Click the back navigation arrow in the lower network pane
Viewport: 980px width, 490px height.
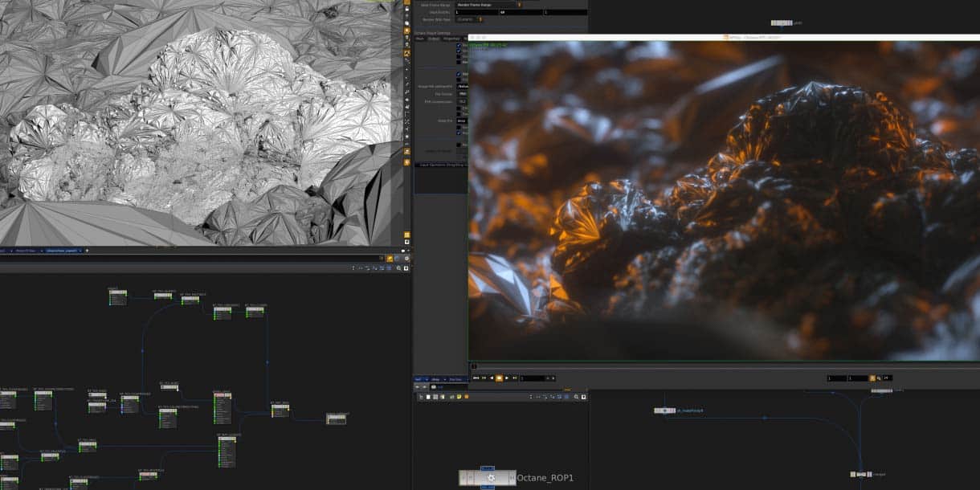418,386
